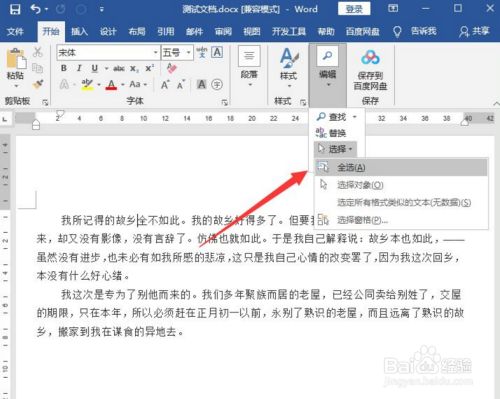Click Clear All Formatting eraser icon
This screenshot has width=500, height=399.
171,68
